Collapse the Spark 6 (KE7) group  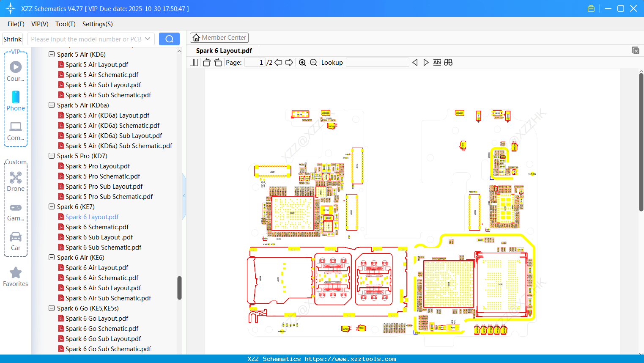[51, 206]
